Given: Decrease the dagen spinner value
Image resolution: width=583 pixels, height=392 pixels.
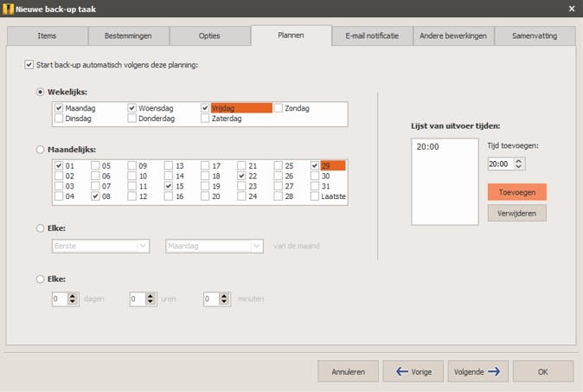Looking at the screenshot, I should coord(73,302).
